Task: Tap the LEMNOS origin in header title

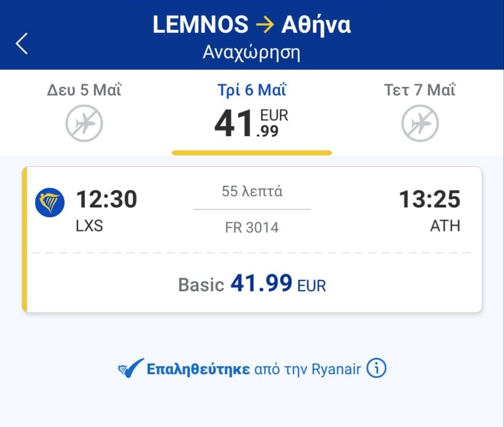Action: (x=201, y=25)
